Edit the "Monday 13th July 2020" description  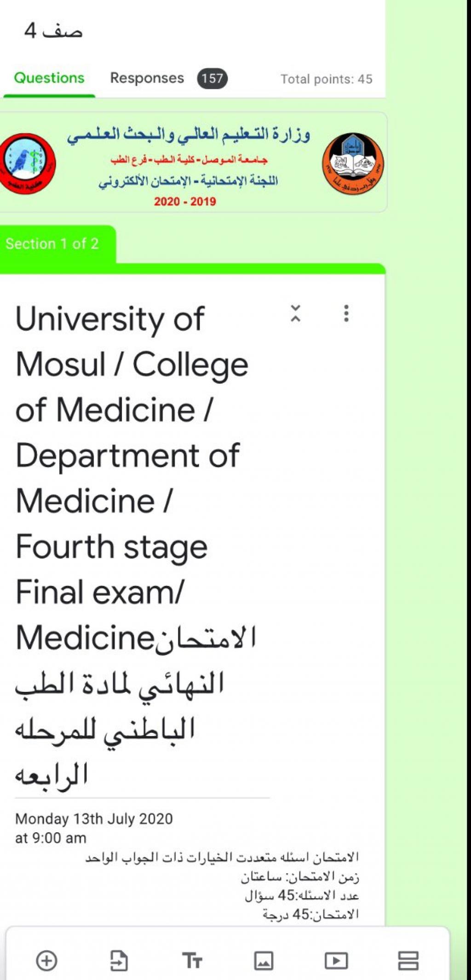(x=94, y=819)
